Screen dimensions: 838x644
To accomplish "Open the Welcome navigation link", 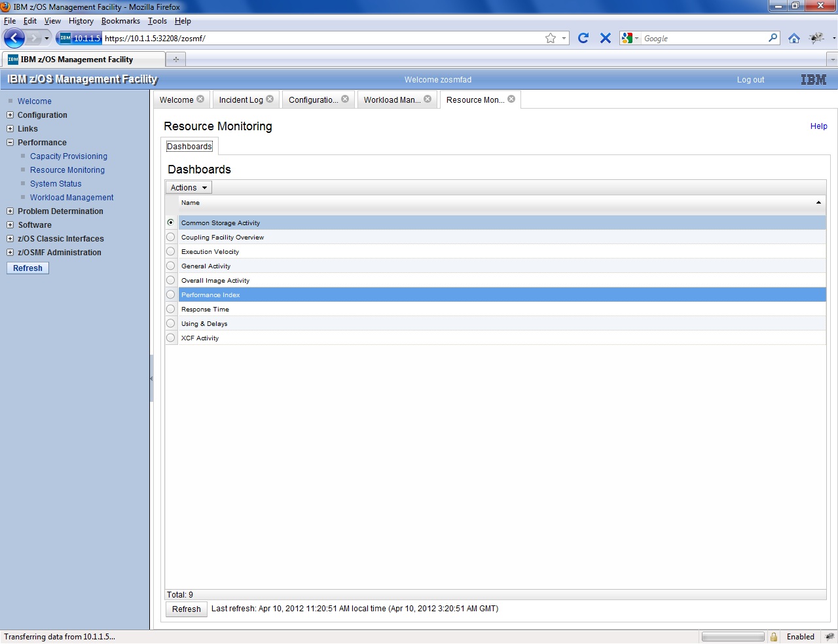I will pos(35,101).
